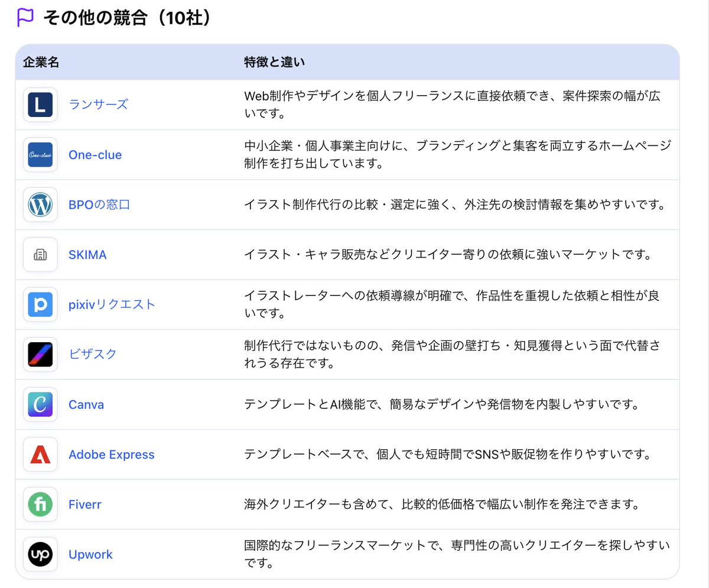This screenshot has height=588, width=709.
Task: Click the その他の競合（10社） heading
Action: coord(128,18)
